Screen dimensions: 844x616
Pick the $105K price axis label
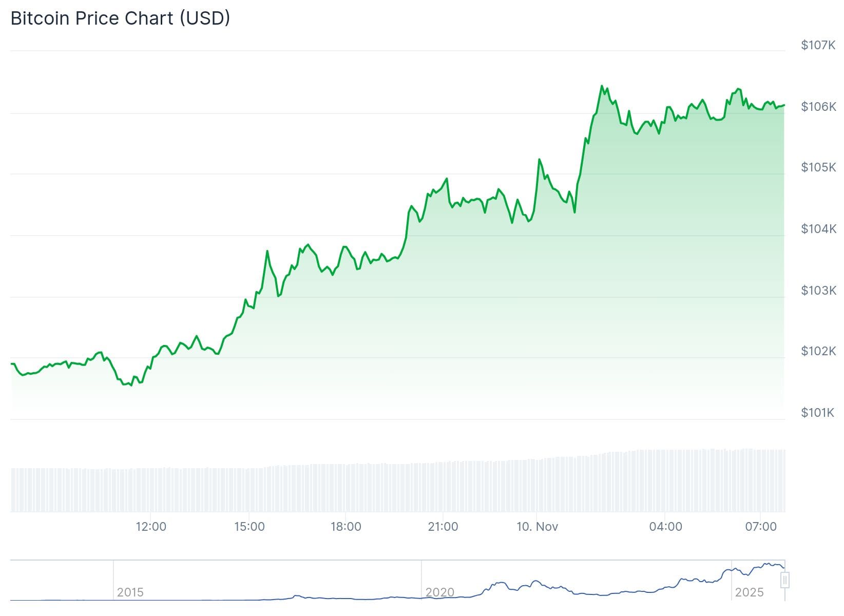pyautogui.click(x=818, y=167)
